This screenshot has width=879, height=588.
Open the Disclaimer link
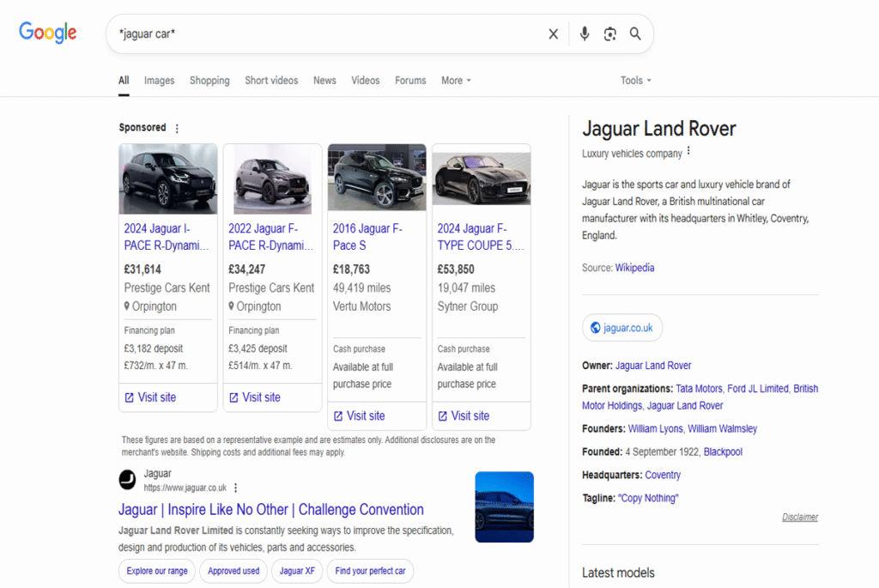click(x=800, y=517)
